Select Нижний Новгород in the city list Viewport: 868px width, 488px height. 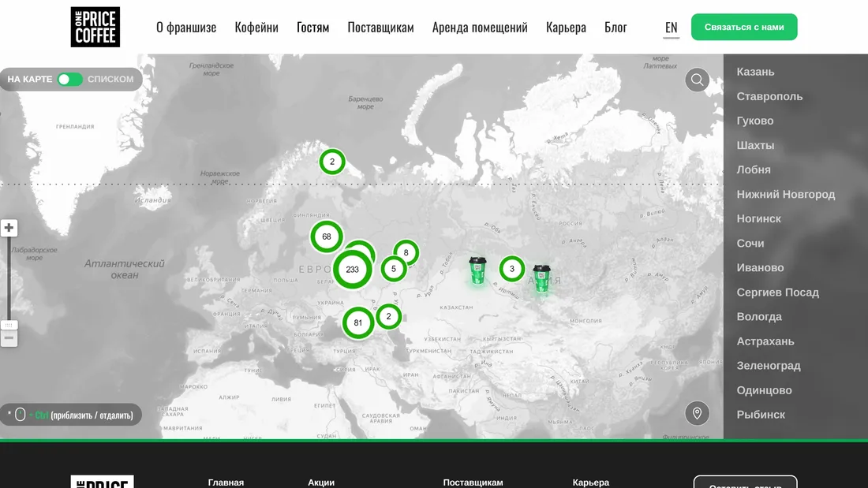click(x=786, y=194)
